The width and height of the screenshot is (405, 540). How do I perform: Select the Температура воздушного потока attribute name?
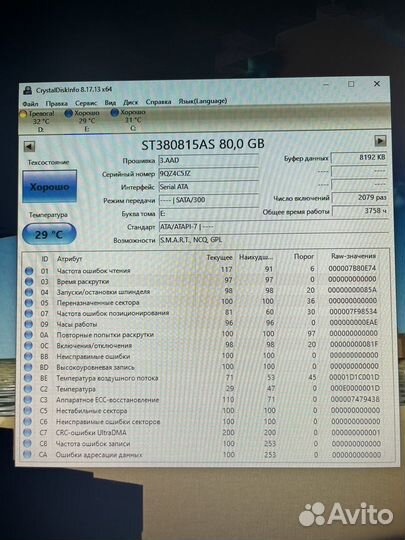coord(107,378)
